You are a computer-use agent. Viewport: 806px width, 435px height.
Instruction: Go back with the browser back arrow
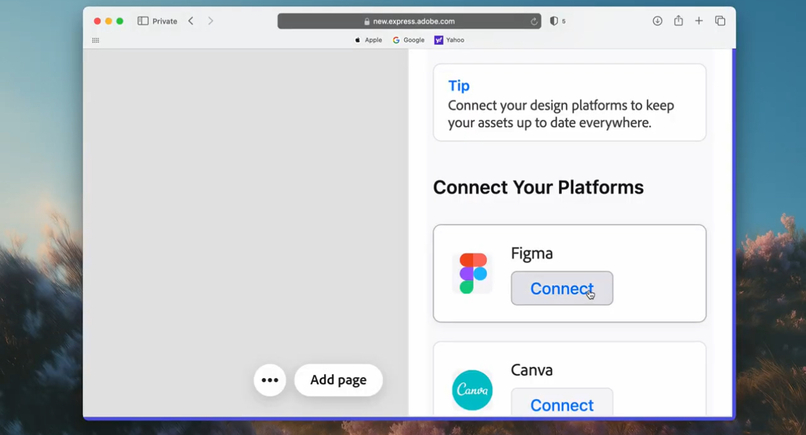pyautogui.click(x=191, y=21)
